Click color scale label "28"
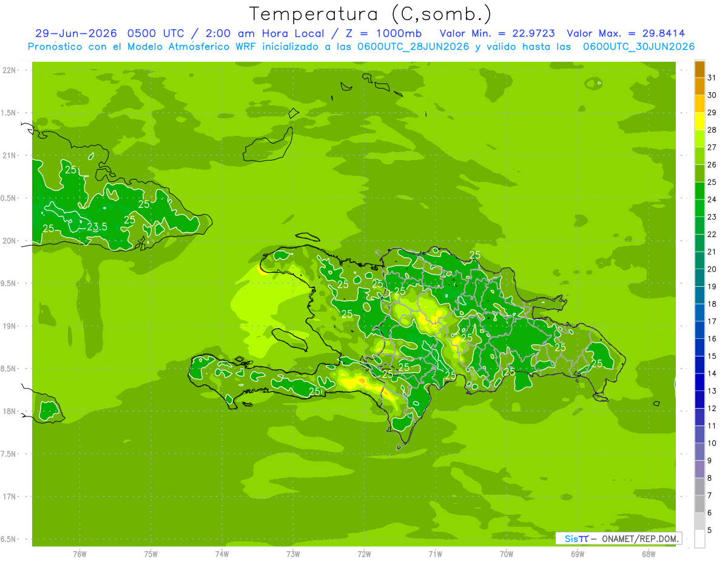Viewport: 728px width, 562px height. click(712, 130)
